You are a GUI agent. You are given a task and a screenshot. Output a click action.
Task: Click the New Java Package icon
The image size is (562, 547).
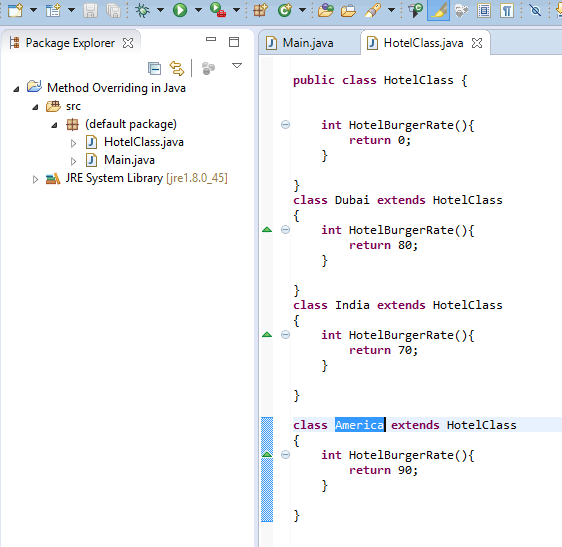click(x=261, y=10)
